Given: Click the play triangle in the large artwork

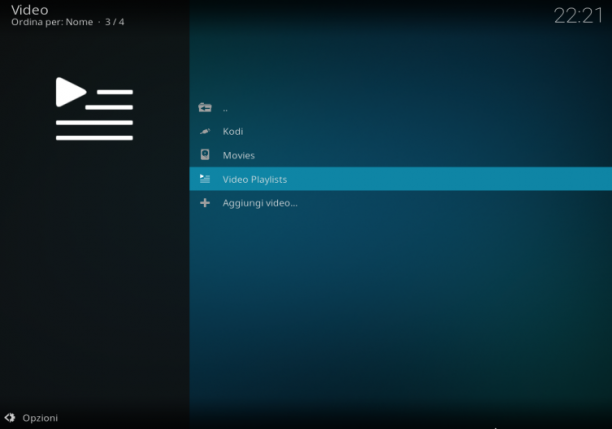Looking at the screenshot, I should click(70, 92).
